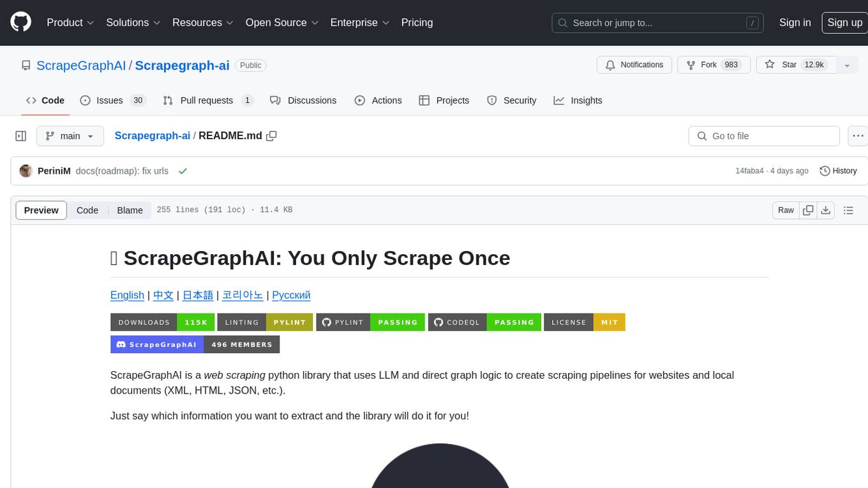Expand the Open Source menu
This screenshot has width=868, height=488.
click(x=282, y=22)
